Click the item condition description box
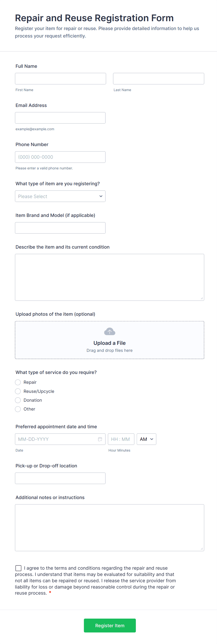The image size is (217, 644). click(x=109, y=277)
